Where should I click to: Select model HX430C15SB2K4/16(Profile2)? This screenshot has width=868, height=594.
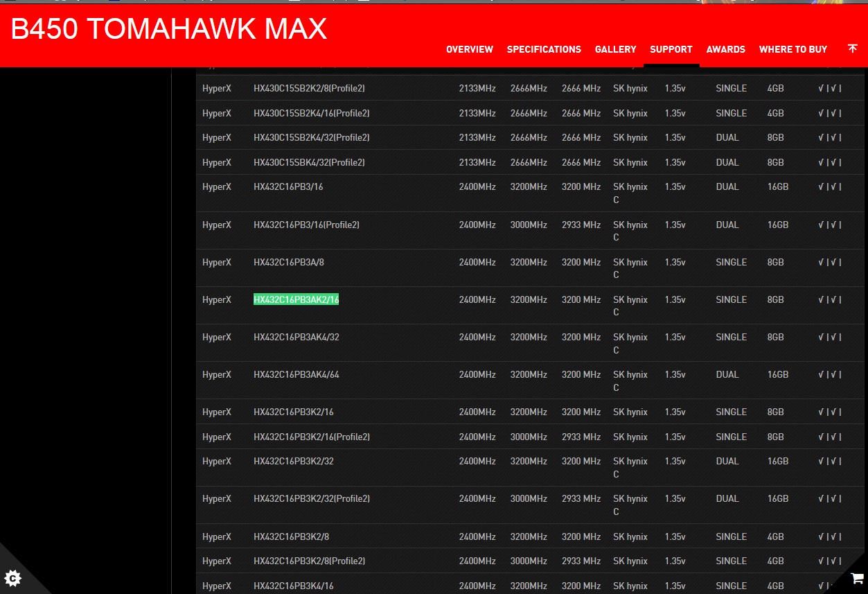click(312, 113)
